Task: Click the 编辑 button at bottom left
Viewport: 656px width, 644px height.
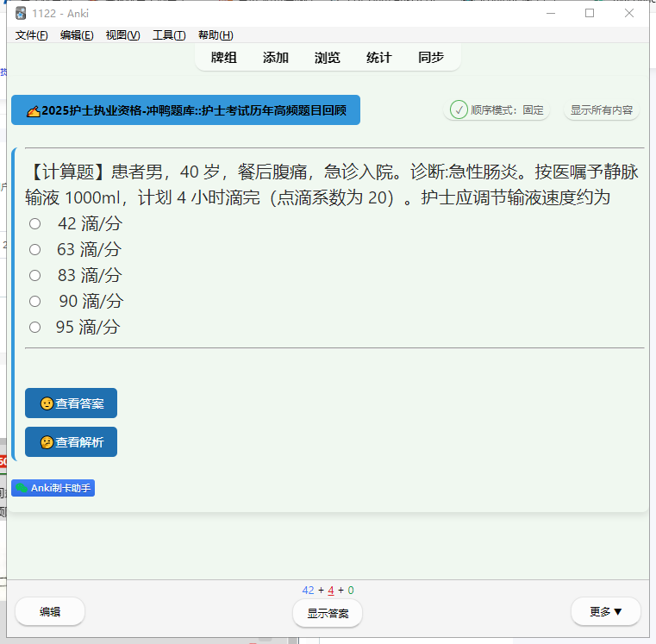Action: tap(50, 612)
